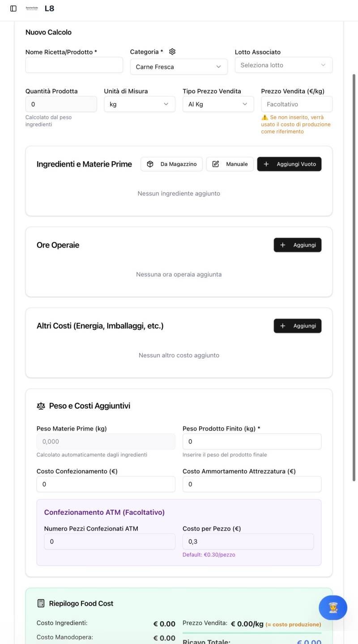Add a worker hours entry in Ore Operaie
358x644 pixels.
click(298, 245)
